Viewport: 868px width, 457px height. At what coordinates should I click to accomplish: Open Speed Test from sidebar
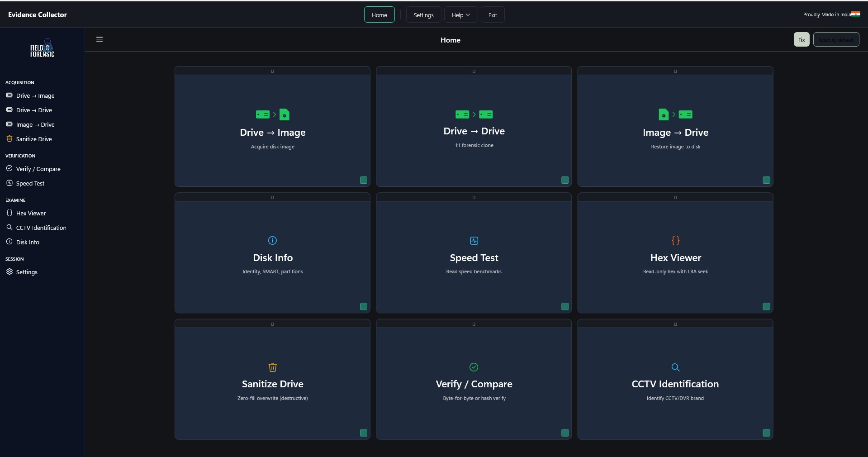click(x=30, y=183)
